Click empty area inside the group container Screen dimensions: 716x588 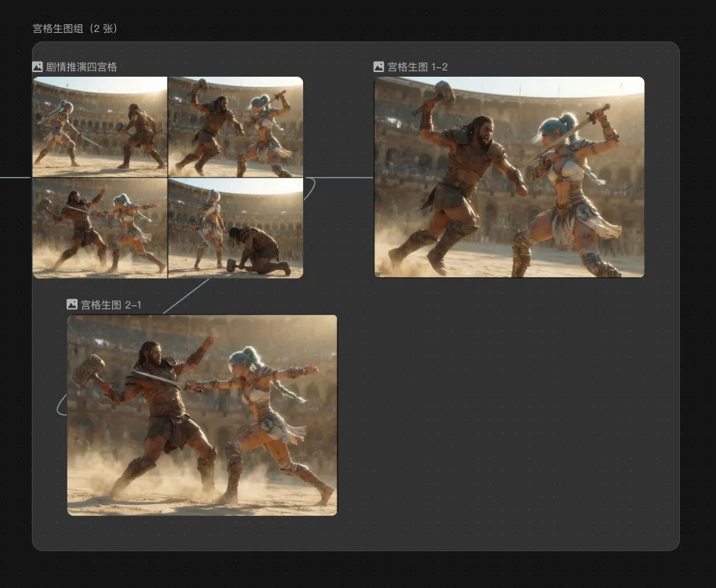point(509,415)
